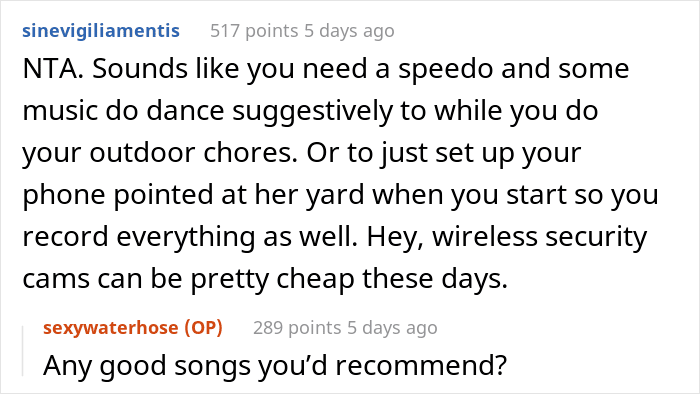The height and width of the screenshot is (394, 700).
Task: Click the 517 points score
Action: coord(254,31)
